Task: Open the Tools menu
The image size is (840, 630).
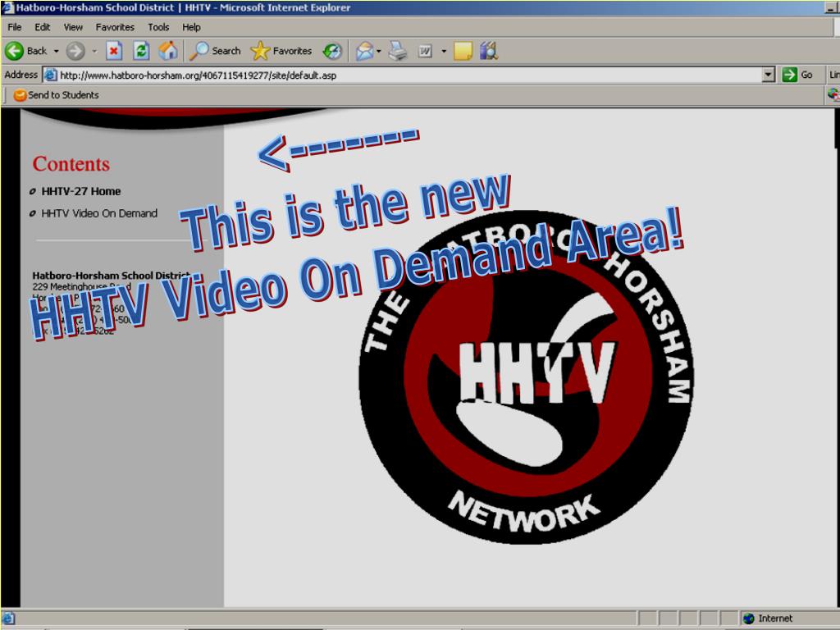Action: coord(158,27)
